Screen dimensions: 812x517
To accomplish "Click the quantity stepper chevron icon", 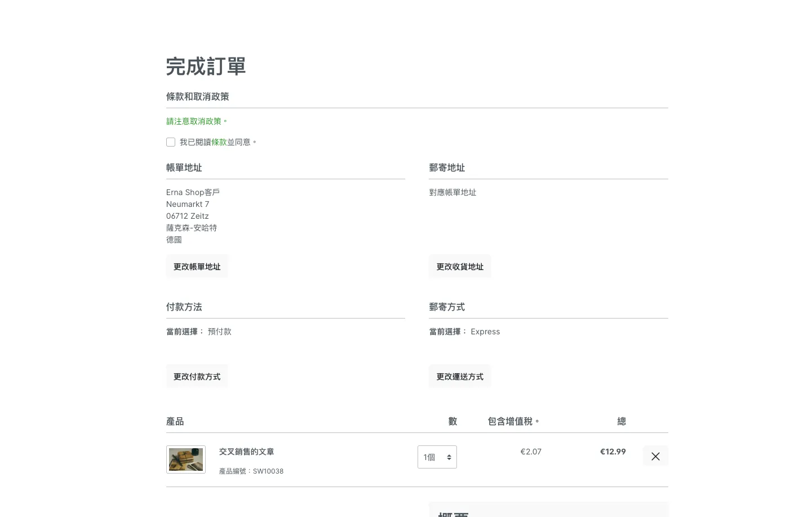I will coord(449,457).
